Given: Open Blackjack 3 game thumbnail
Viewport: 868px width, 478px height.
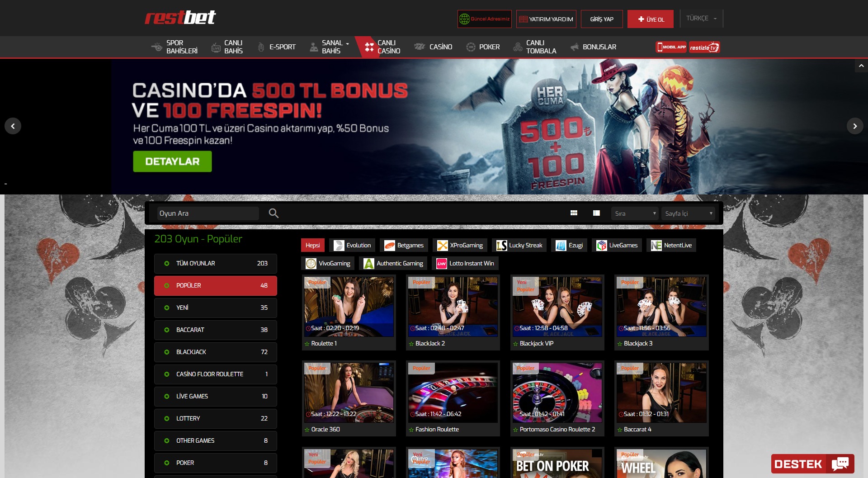Looking at the screenshot, I should pyautogui.click(x=661, y=307).
